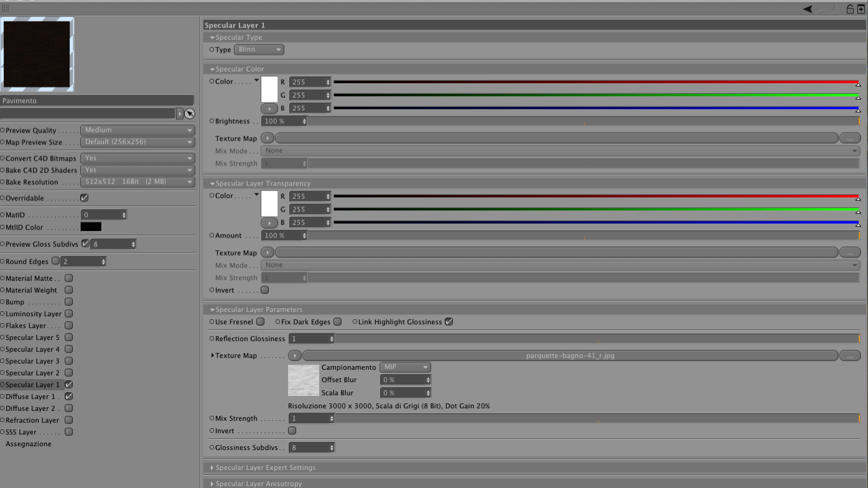Click animation dot beside Glossiness Subdivs

click(212, 448)
